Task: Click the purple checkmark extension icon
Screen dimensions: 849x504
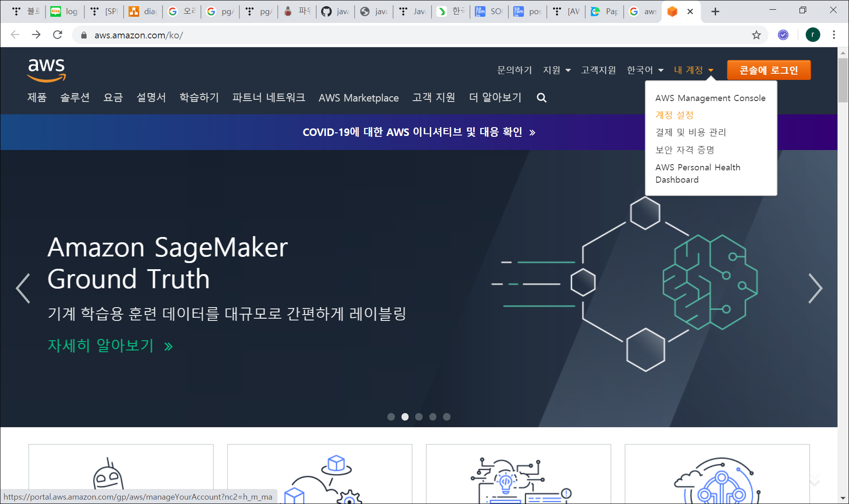Action: point(783,35)
